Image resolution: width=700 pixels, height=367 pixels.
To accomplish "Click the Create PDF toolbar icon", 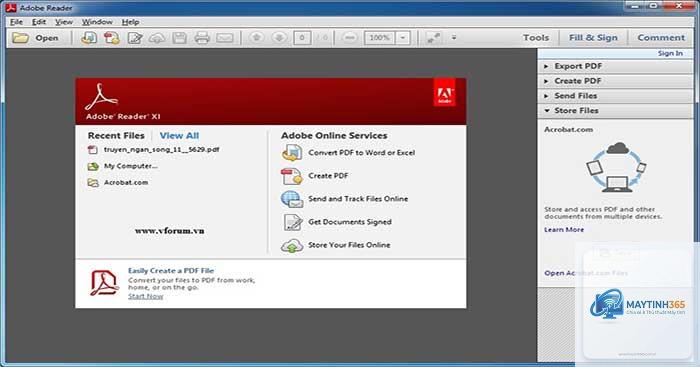I will pos(112,38).
